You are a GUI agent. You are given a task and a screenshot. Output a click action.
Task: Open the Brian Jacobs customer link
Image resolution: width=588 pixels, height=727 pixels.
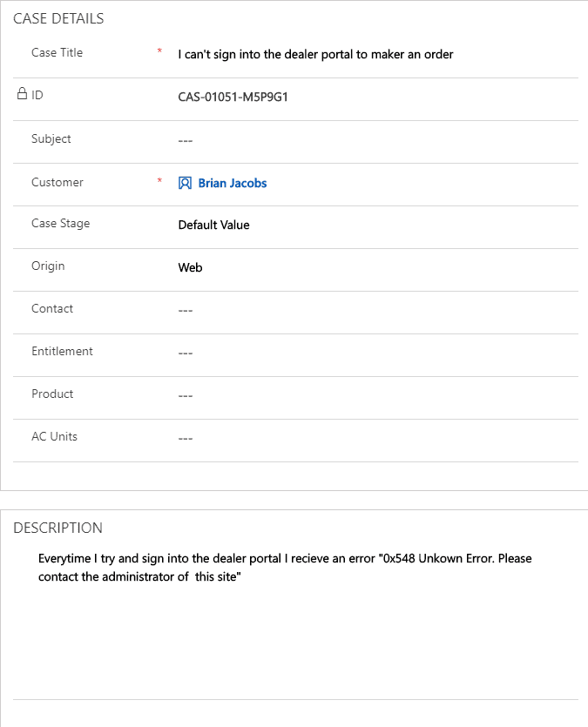coord(233,183)
